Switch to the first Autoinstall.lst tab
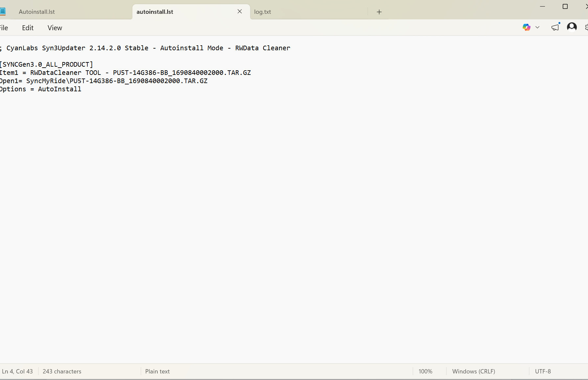The image size is (588, 380). pos(37,12)
